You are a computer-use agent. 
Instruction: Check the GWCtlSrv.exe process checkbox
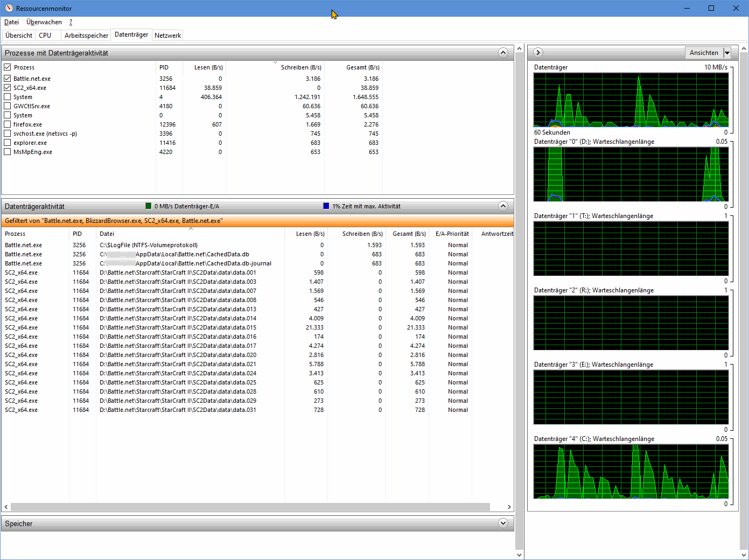(8, 106)
